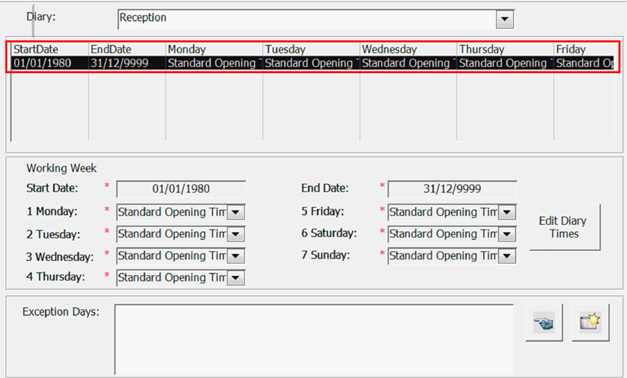The height and width of the screenshot is (378, 627).
Task: Click the End Date field showing 31/12/9999
Action: (452, 189)
